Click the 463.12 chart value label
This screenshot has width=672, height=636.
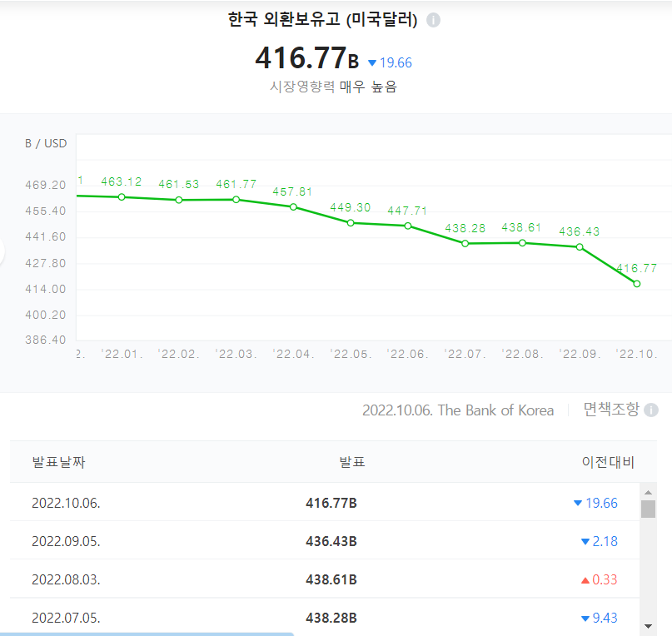coord(122,181)
